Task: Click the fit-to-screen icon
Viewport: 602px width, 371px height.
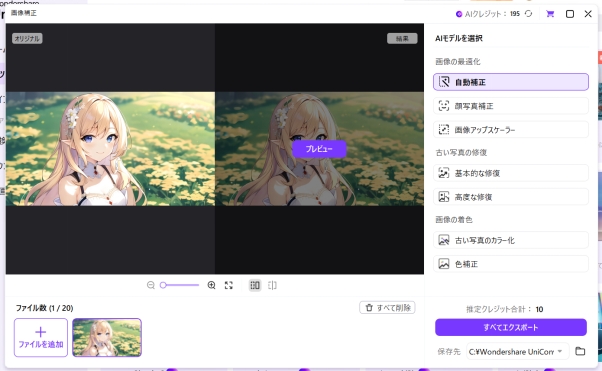Action: (229, 285)
